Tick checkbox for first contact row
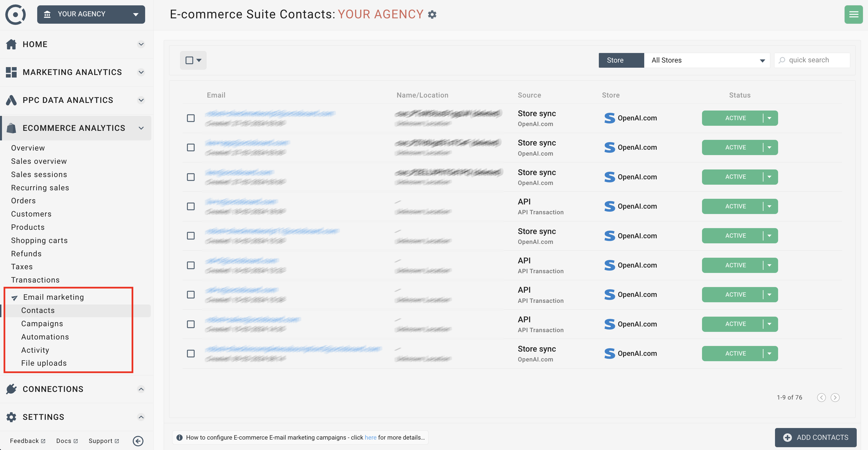 point(191,118)
